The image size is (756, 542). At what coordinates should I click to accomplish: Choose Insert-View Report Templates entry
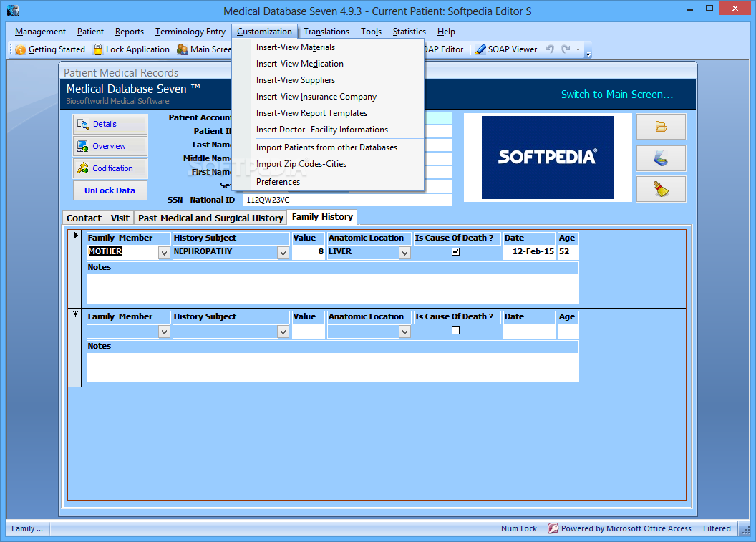(328, 113)
